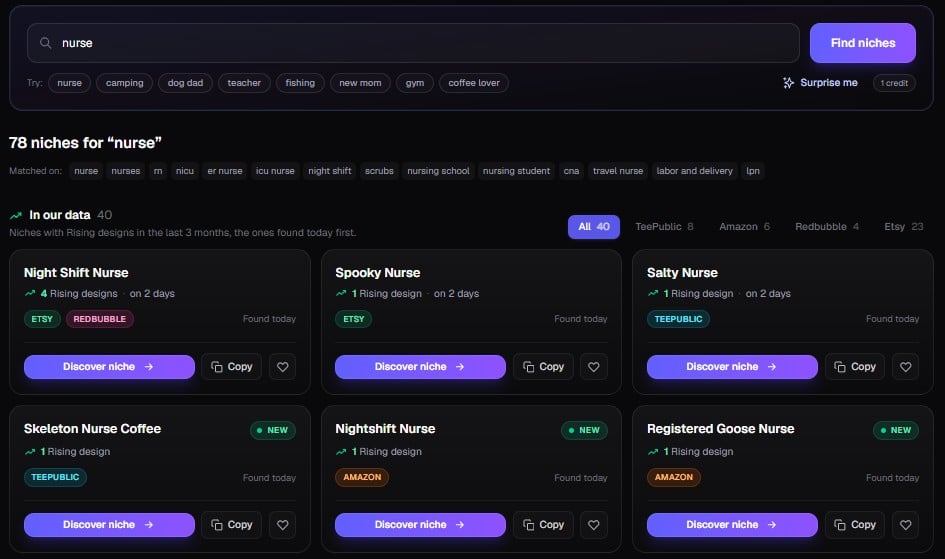
Task: Click the In our data rising icon
Action: point(16,215)
